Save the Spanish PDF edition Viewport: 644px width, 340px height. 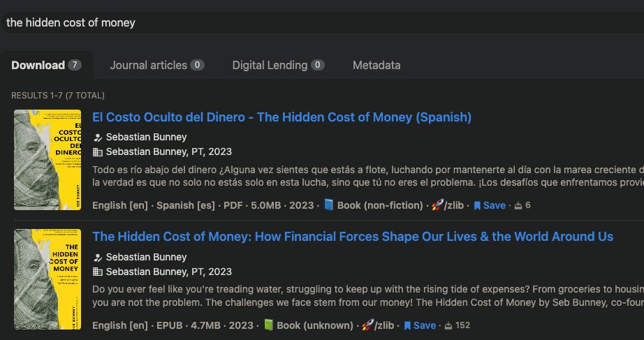point(490,205)
